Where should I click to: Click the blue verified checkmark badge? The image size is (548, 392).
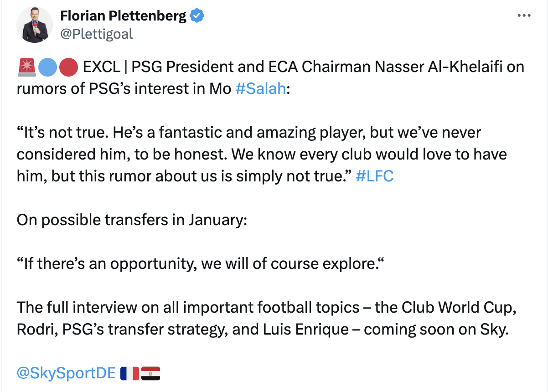(196, 16)
